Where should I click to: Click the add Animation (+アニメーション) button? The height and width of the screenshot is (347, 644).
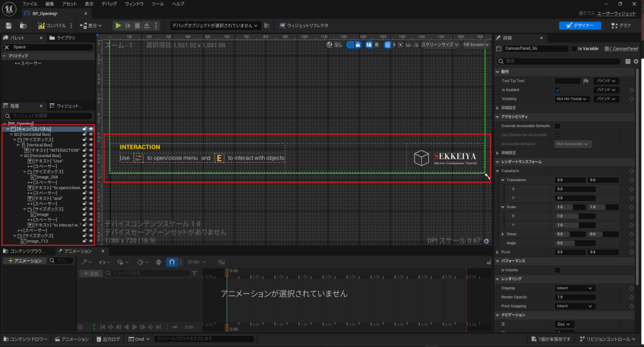[x=24, y=260]
